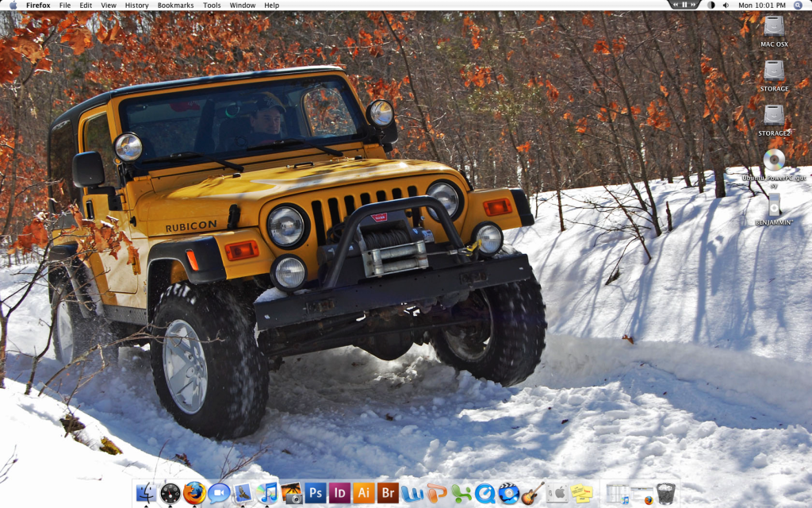Image resolution: width=812 pixels, height=508 pixels.
Task: Launch GarageBand guitar icon in dock
Action: (532, 493)
